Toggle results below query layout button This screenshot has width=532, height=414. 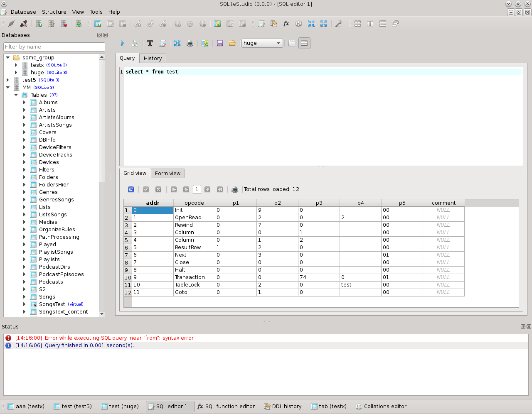point(304,43)
